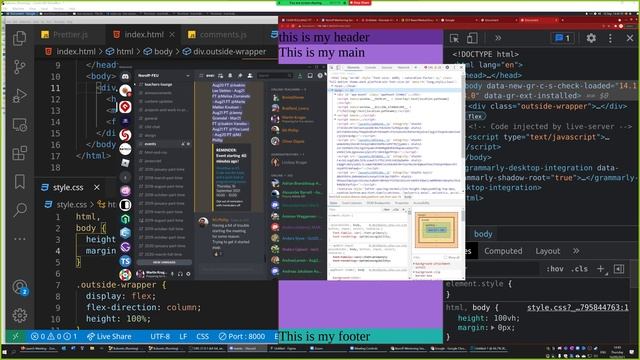Toggle the :hov element state panel
This screenshot has width=640, height=360.
[x=555, y=269]
